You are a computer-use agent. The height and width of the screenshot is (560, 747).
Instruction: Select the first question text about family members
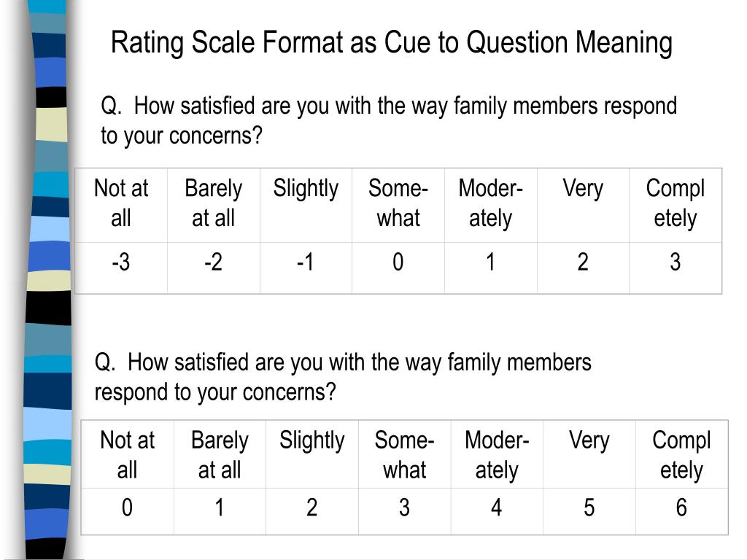point(389,120)
